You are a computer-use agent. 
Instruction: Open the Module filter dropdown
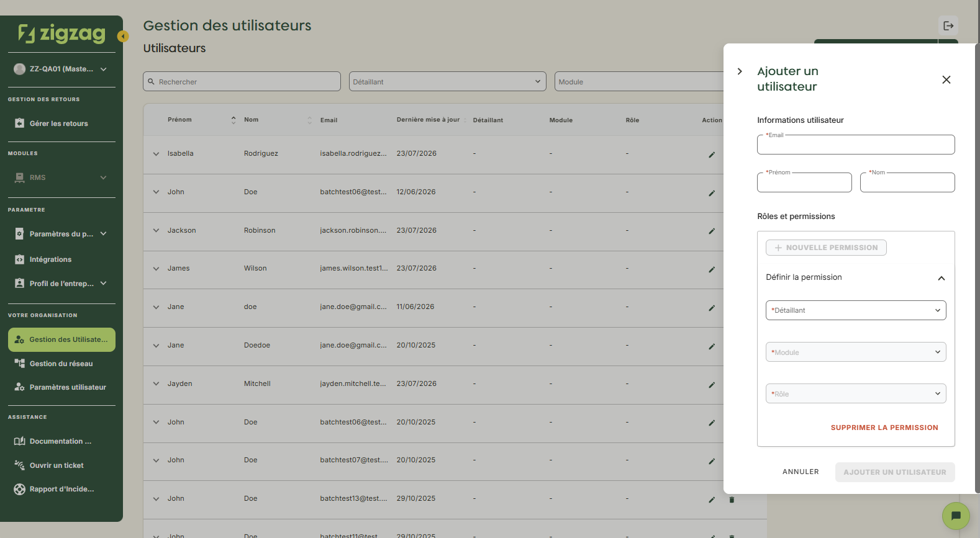tap(639, 81)
